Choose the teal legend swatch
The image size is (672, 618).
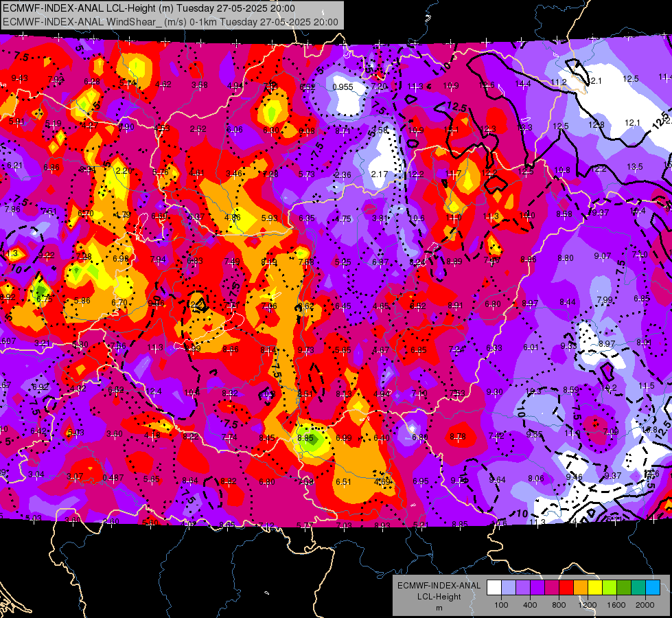pyautogui.click(x=638, y=588)
